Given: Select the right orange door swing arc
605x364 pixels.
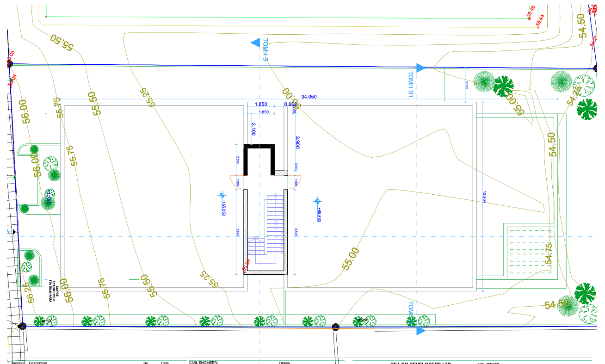Looking at the screenshot, I should coord(297,182).
